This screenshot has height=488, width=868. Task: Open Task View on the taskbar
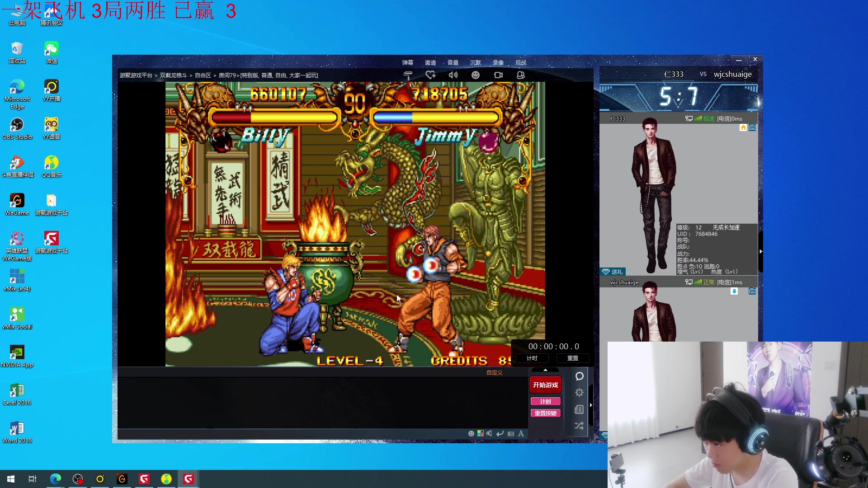pos(33,479)
